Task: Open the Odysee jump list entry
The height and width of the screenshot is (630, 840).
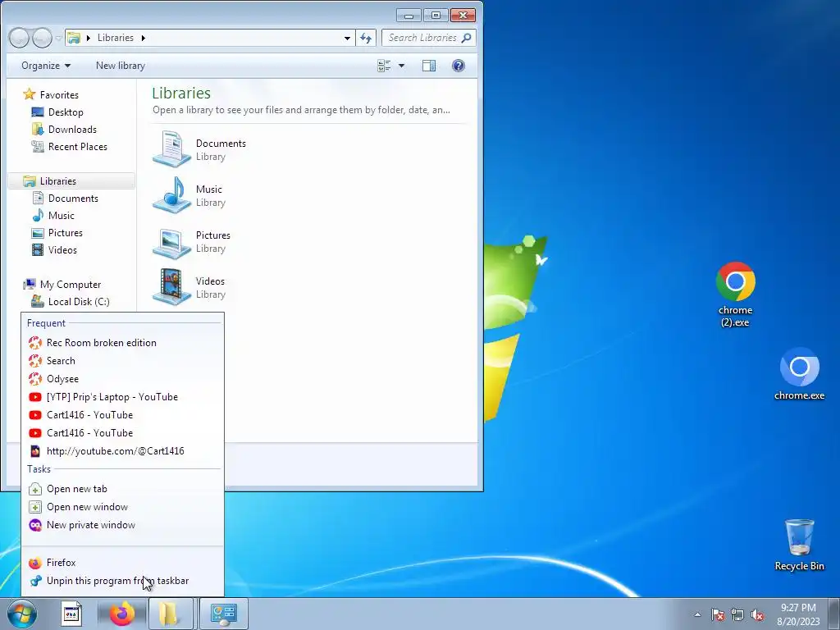Action: point(122,379)
